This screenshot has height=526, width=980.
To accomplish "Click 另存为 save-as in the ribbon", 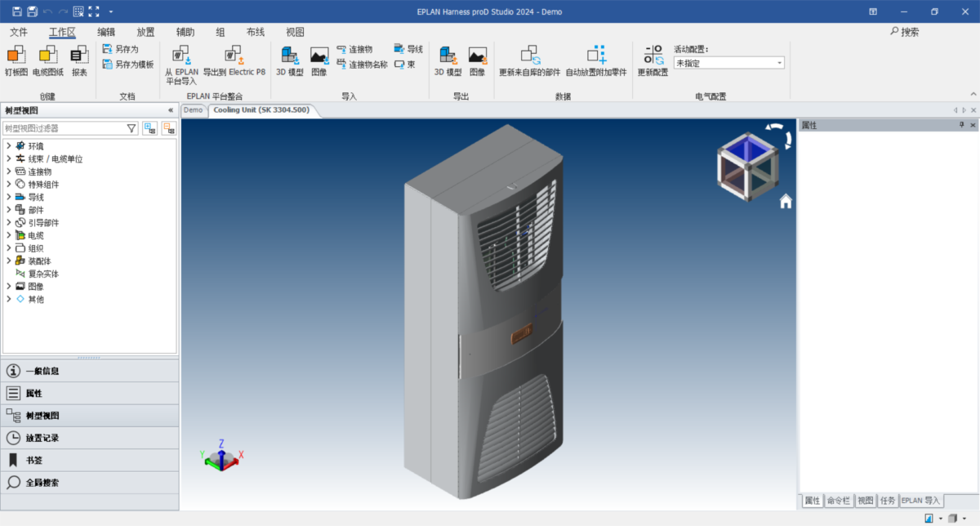I will click(121, 49).
